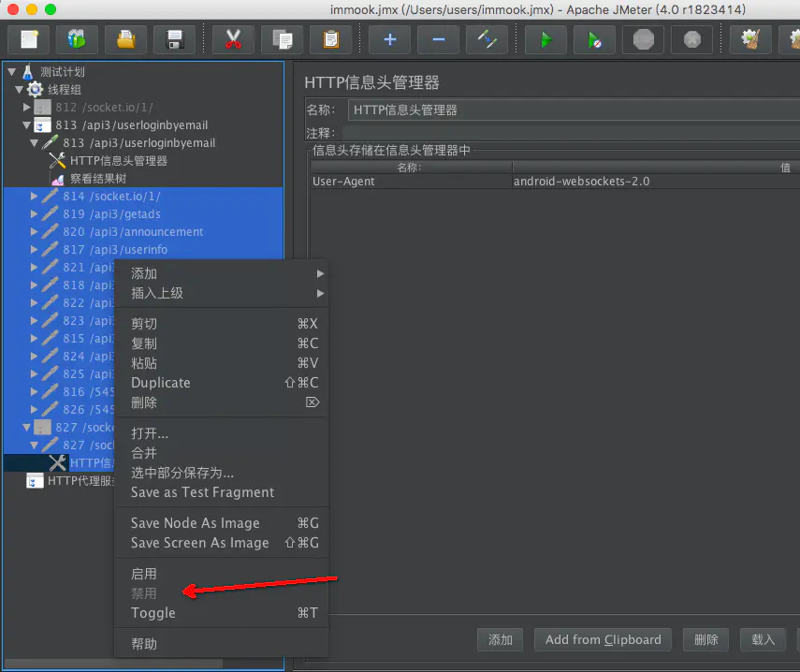Image resolution: width=800 pixels, height=672 pixels.
Task: Expand the 812 /socket.io/1/ node
Action: pyautogui.click(x=27, y=107)
